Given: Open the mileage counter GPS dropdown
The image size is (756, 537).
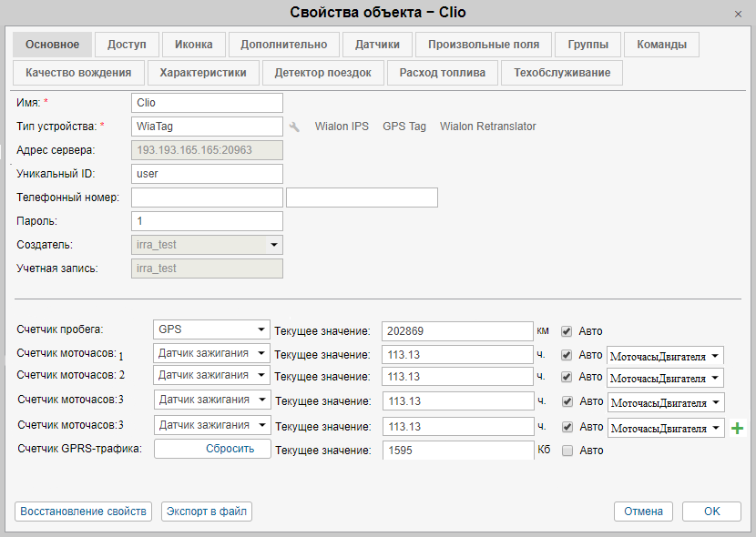Looking at the screenshot, I should point(211,329).
